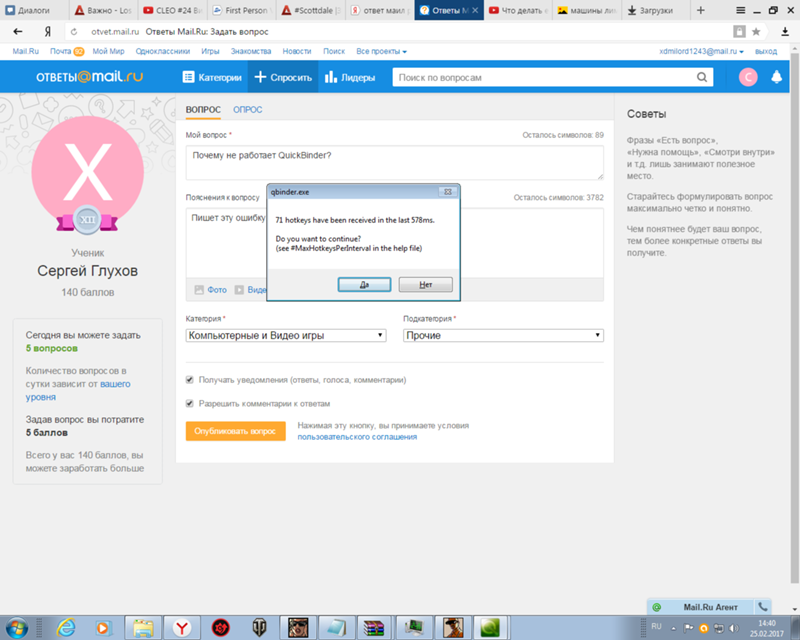Launch Internet Explorer from taskbar

66,627
